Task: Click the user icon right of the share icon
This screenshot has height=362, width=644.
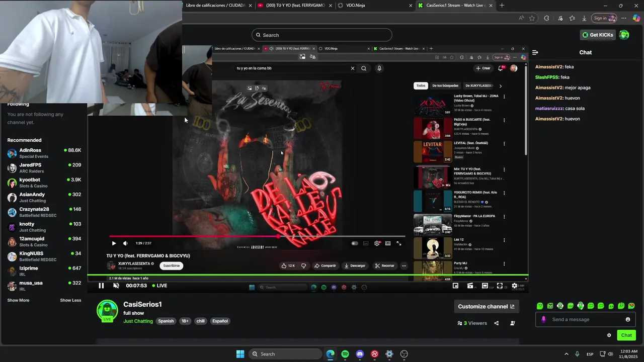Action: (513, 323)
